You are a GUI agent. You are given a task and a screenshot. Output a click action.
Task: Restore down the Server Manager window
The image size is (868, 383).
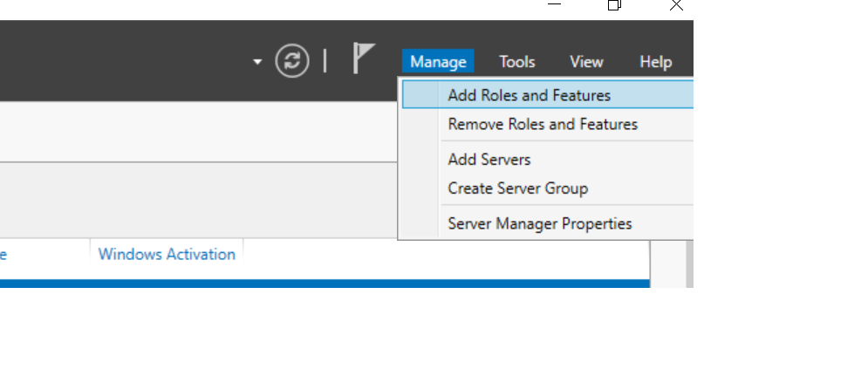tap(614, 5)
